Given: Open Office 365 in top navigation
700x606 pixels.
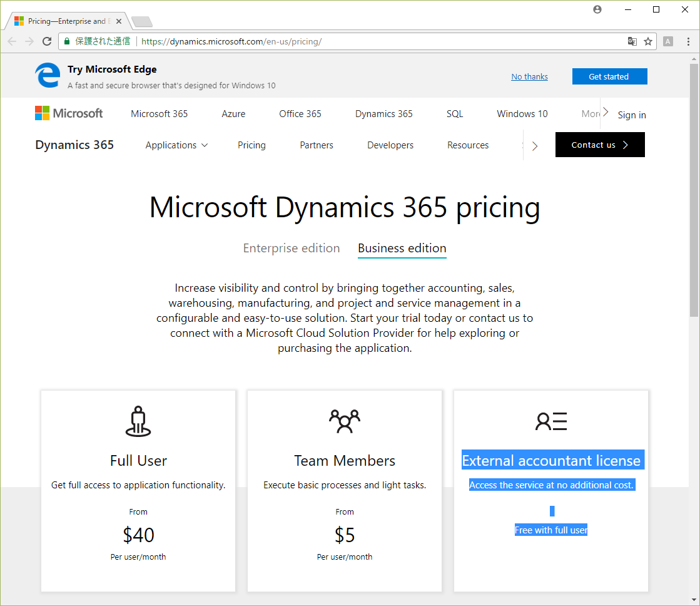Looking at the screenshot, I should tap(300, 114).
